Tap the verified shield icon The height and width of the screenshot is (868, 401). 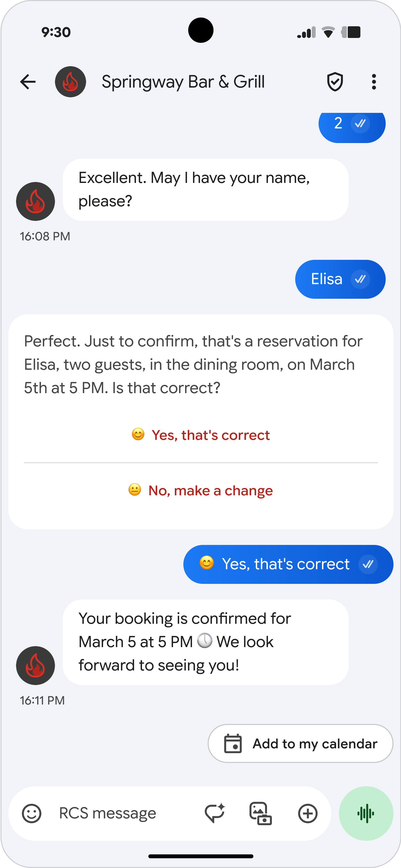pos(335,82)
